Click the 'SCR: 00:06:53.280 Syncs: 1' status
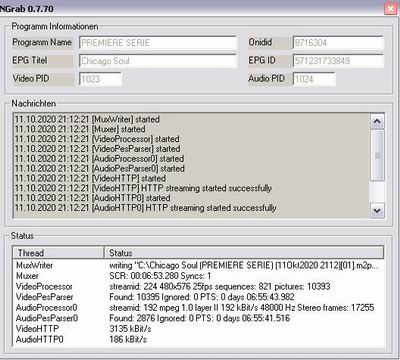 (x=160, y=276)
